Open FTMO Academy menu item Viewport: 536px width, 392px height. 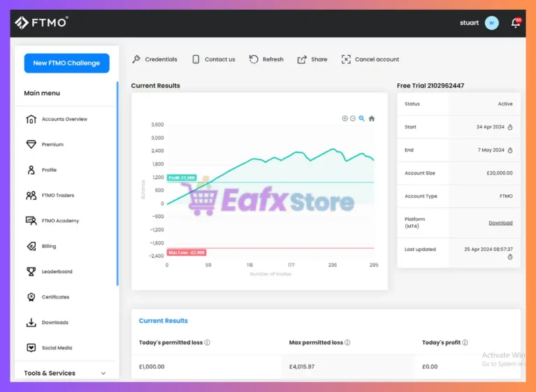[x=60, y=221]
